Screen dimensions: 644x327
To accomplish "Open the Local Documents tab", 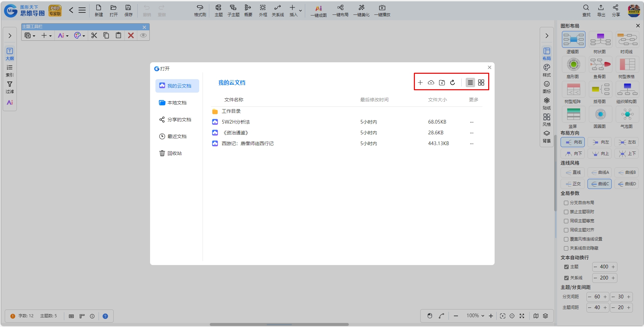I will point(177,103).
